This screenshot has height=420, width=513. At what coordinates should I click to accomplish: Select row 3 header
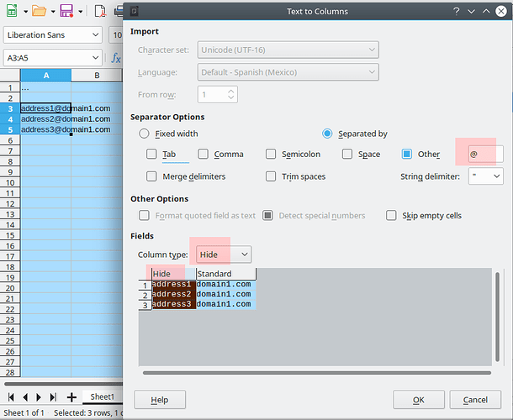pos(10,108)
